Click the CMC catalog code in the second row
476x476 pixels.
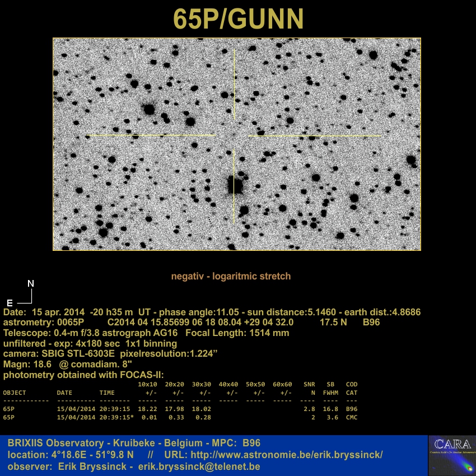[351, 417]
